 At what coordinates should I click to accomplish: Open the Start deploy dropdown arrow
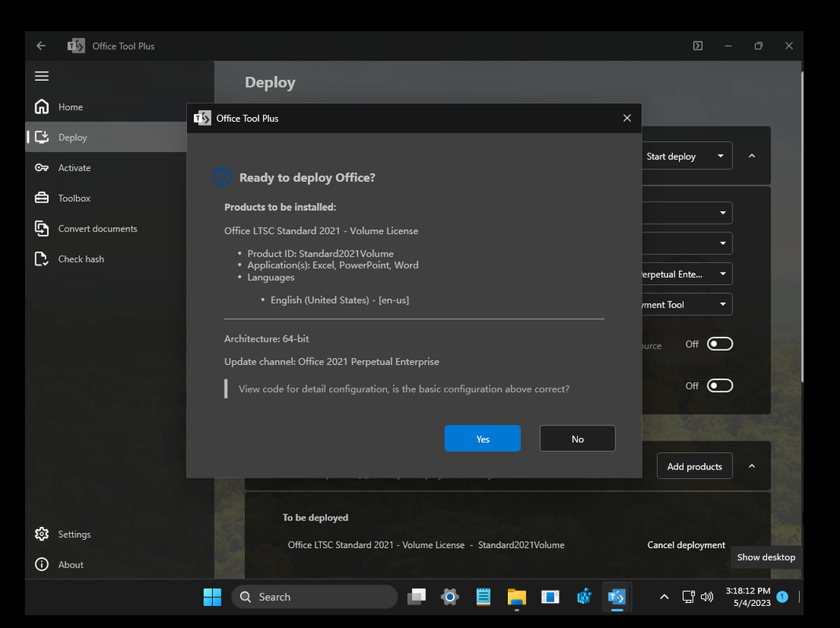(721, 156)
